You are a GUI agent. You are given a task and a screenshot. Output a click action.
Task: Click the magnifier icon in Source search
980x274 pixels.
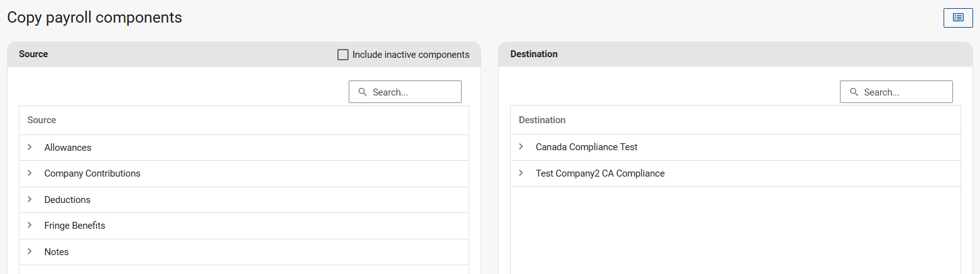[362, 92]
